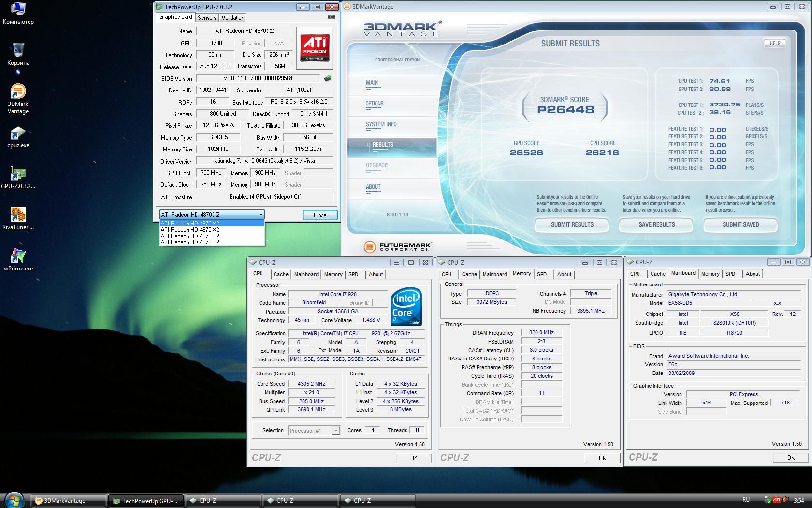
Task: Click OK in the CPU tab CPU-Z window
Action: point(414,458)
